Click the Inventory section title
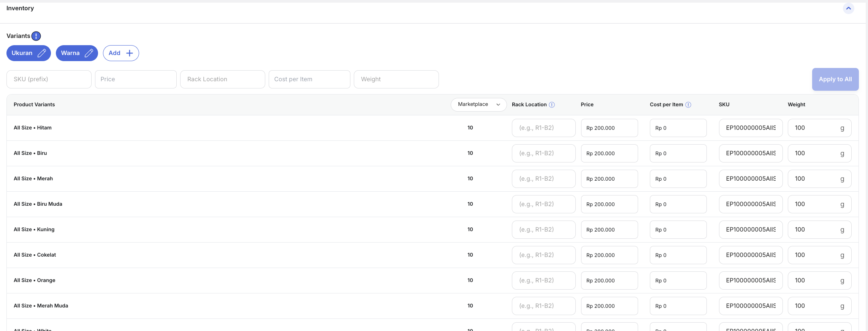868x331 pixels. coord(20,8)
